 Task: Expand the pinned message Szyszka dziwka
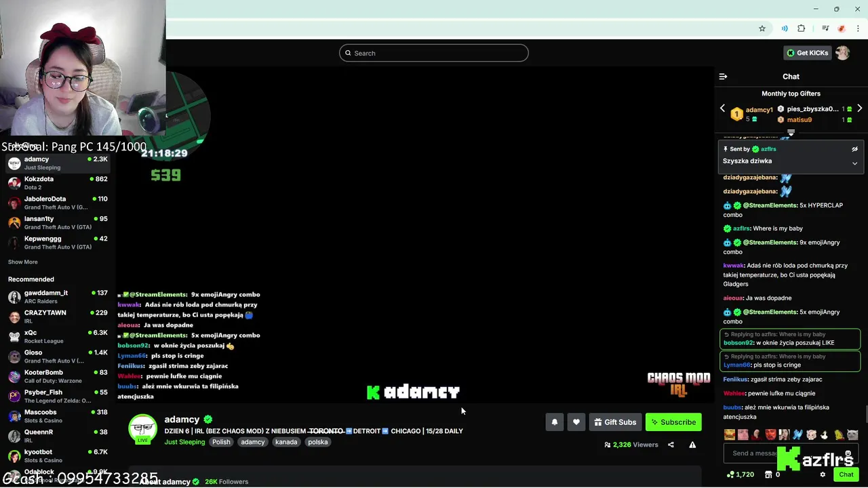point(854,163)
